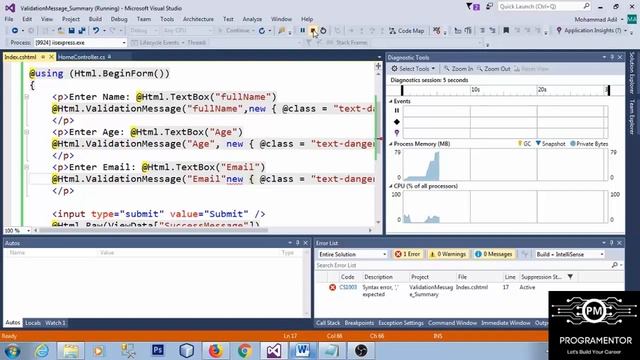The image size is (640, 360).
Task: Click the Visual Studio taskbar icon
Action: click(273, 351)
